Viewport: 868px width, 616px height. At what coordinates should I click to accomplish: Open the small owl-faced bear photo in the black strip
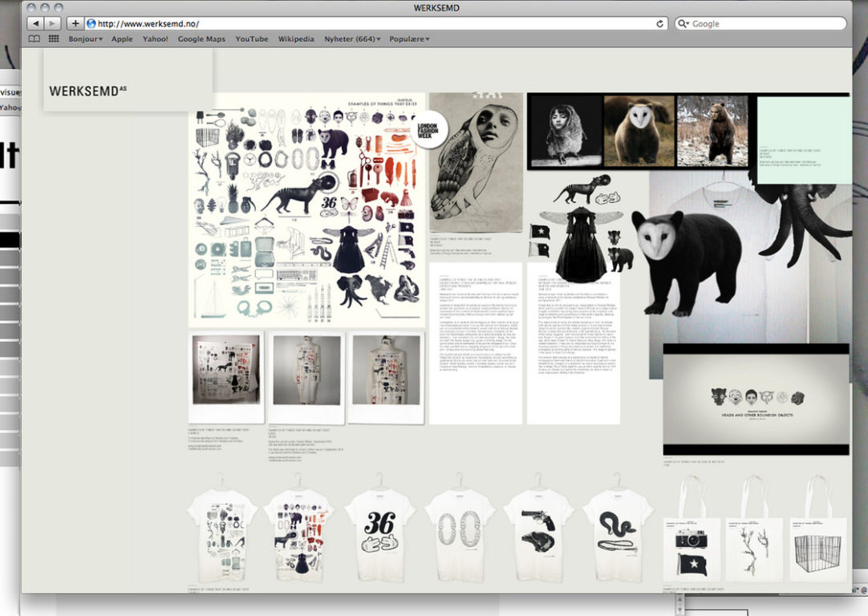639,131
